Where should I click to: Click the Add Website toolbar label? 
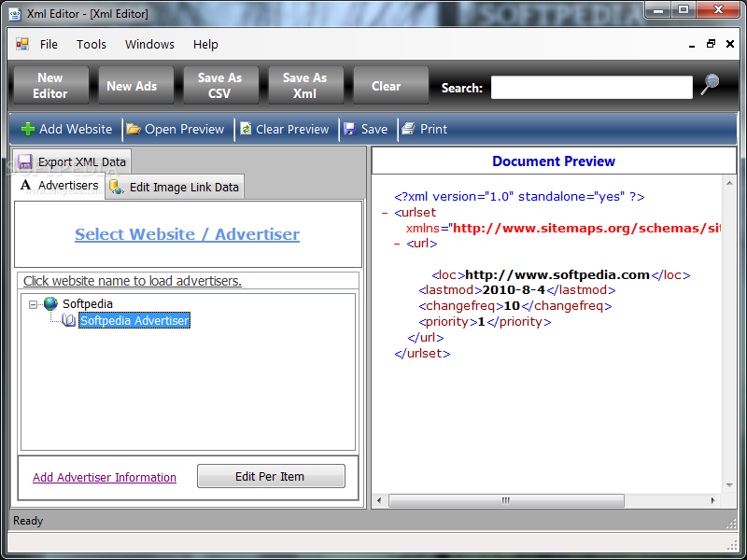point(76,129)
